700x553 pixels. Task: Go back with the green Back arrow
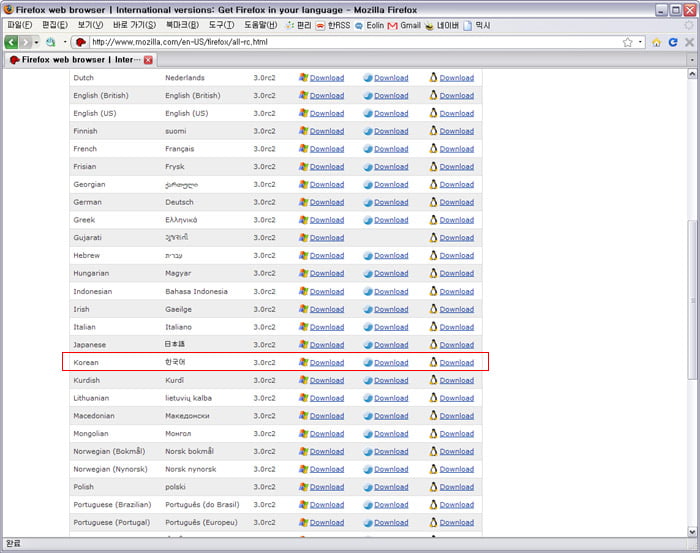click(11, 42)
